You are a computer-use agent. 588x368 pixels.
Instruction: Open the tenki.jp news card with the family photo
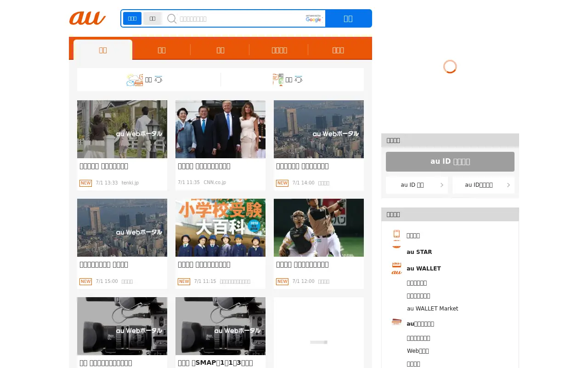point(122,145)
